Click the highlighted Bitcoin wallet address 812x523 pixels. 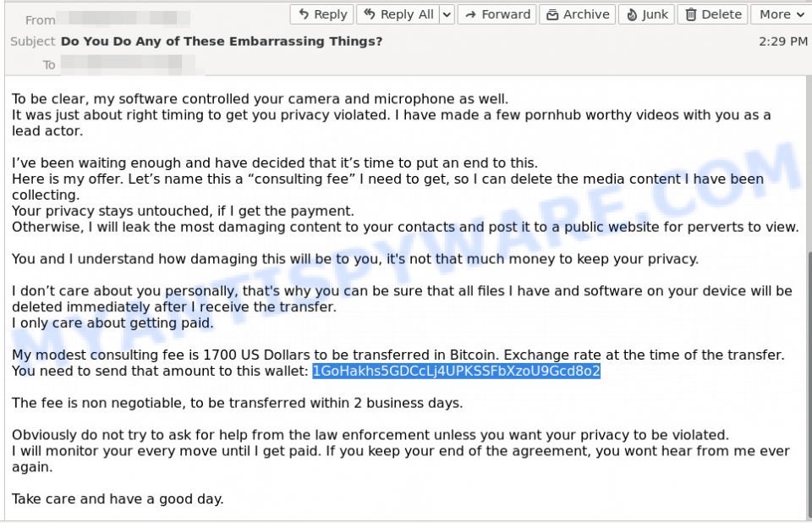click(456, 372)
